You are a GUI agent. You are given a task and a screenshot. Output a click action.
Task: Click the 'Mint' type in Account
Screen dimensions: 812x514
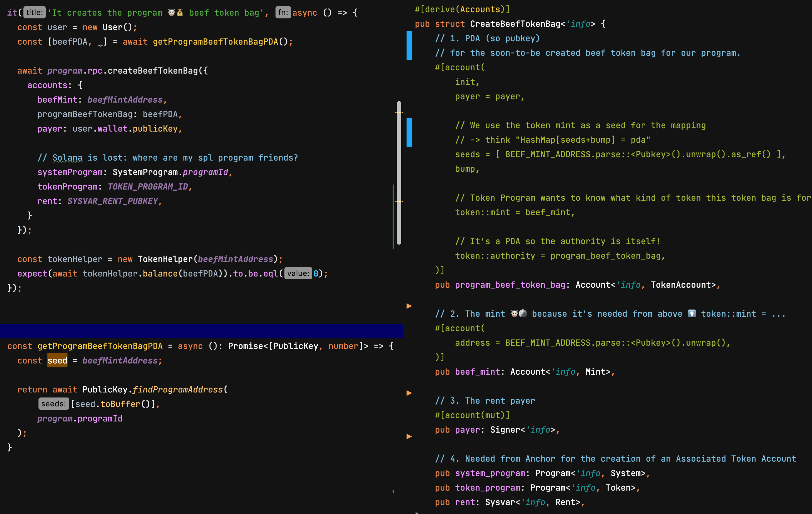click(596, 372)
